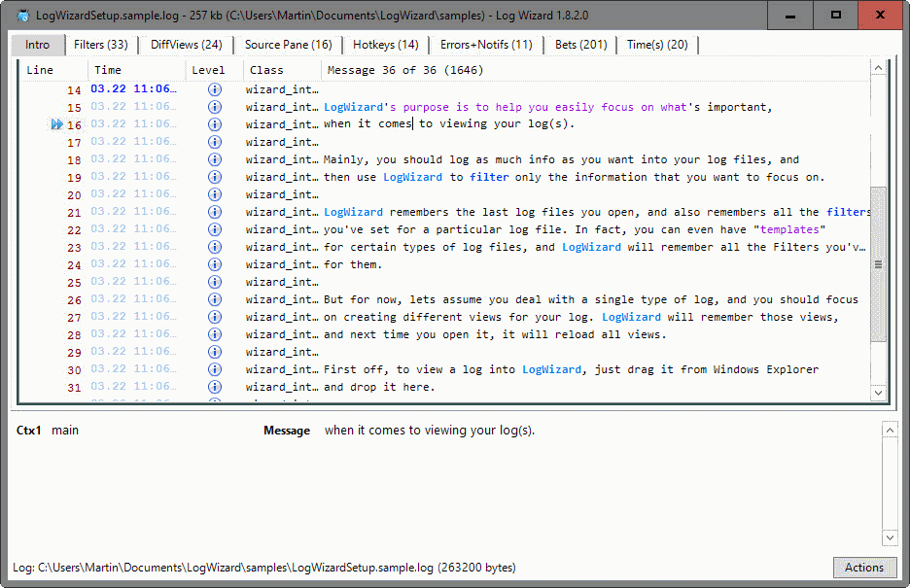Click the info level icon on line 27
Screen dimensions: 910x588
[215, 317]
